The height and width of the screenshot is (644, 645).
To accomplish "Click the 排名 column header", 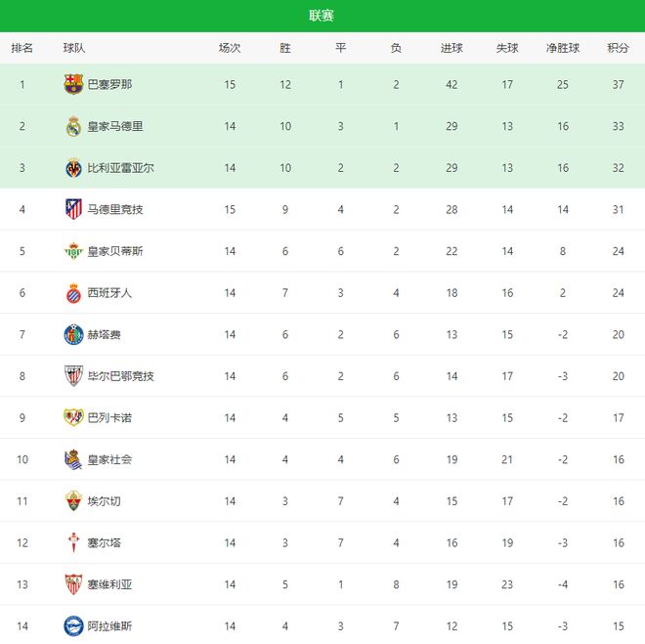I will [x=21, y=48].
